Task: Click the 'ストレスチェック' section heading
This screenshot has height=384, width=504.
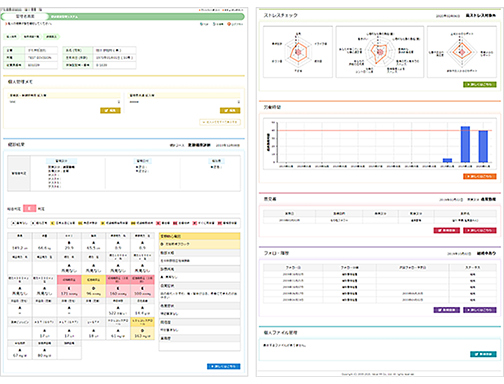Action: coord(281,15)
